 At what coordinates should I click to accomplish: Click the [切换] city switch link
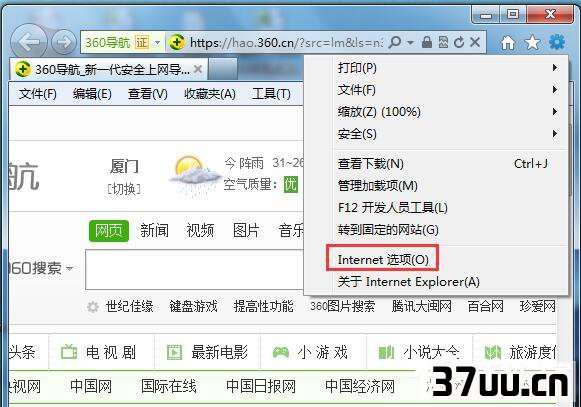tap(124, 189)
